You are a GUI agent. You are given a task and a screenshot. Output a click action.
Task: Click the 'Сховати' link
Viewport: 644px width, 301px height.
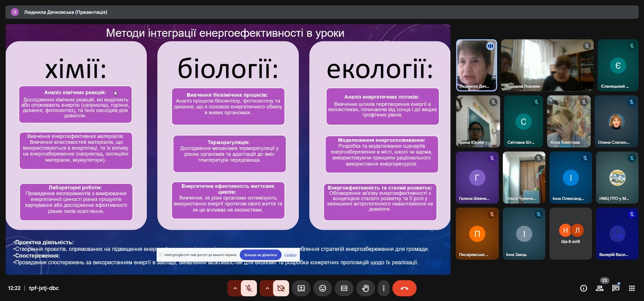point(290,255)
